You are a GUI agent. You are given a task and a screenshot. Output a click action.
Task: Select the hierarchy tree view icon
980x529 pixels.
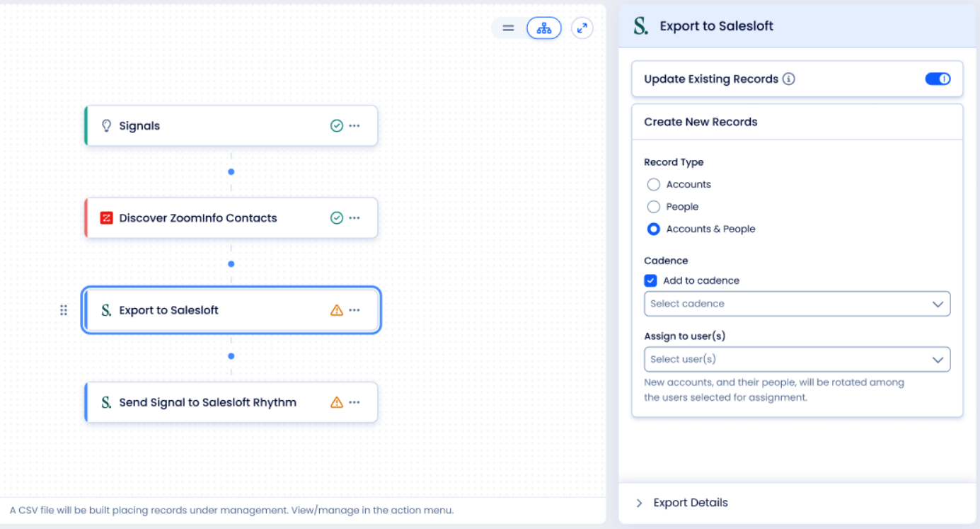544,28
